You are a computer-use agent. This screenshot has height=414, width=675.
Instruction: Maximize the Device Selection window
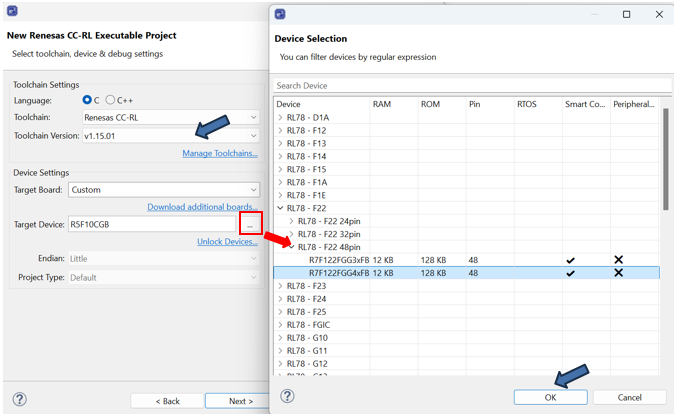coord(626,14)
